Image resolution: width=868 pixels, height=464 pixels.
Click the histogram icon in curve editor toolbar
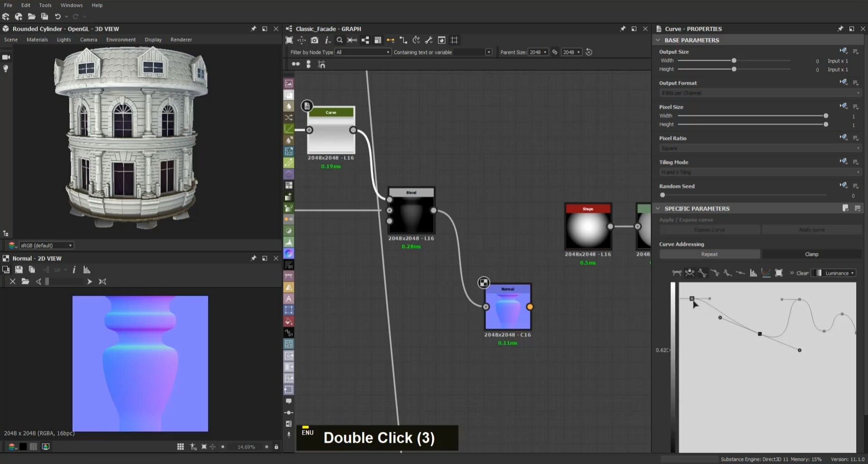753,273
